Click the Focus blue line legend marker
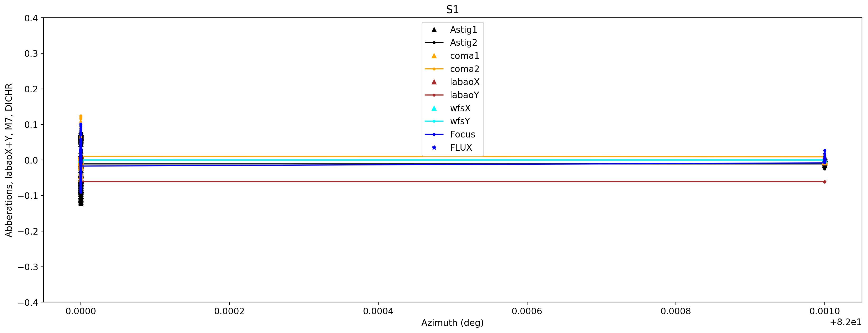This screenshot has width=868, height=333. pyautogui.click(x=434, y=135)
